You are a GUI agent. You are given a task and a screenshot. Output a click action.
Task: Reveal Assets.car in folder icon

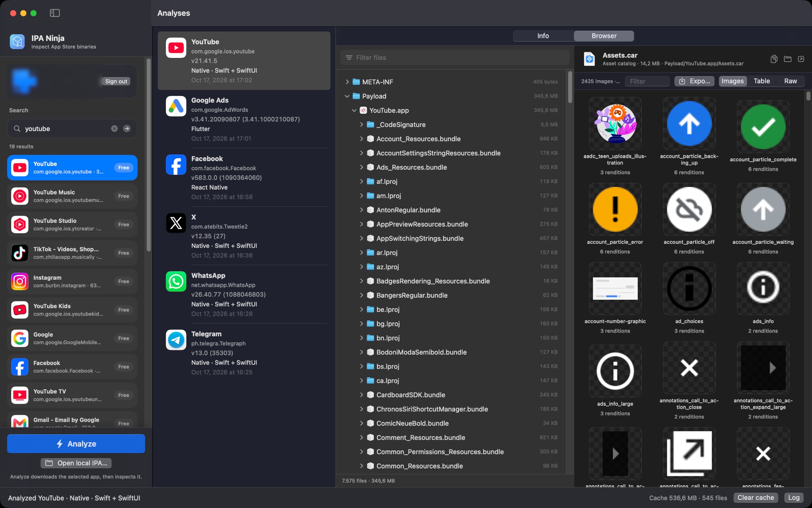[788, 59]
